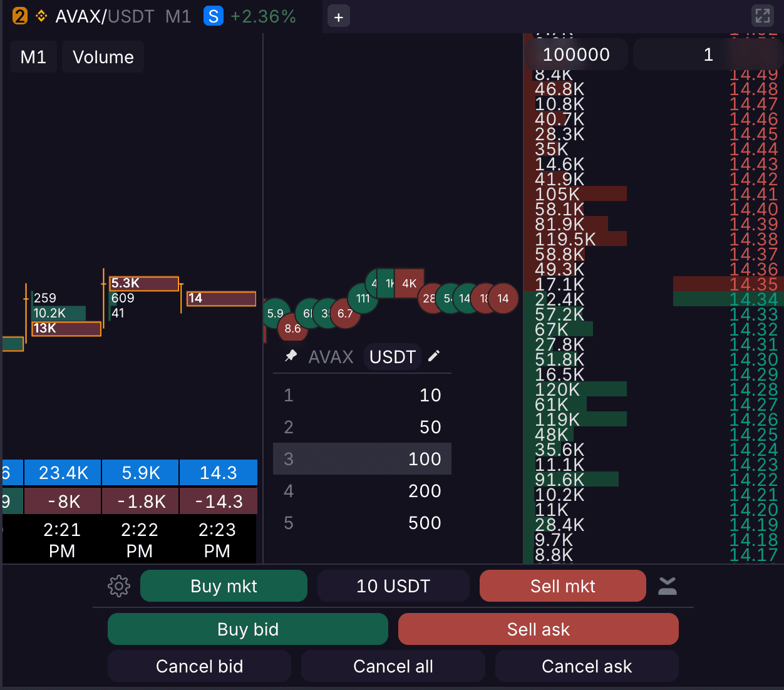The width and height of the screenshot is (784, 690).
Task: Click the pin icon next to AVAX
Action: click(x=291, y=356)
